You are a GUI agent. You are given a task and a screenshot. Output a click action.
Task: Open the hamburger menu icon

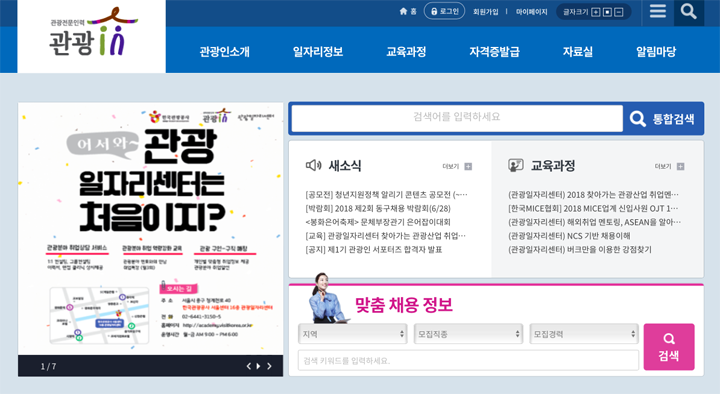658,11
